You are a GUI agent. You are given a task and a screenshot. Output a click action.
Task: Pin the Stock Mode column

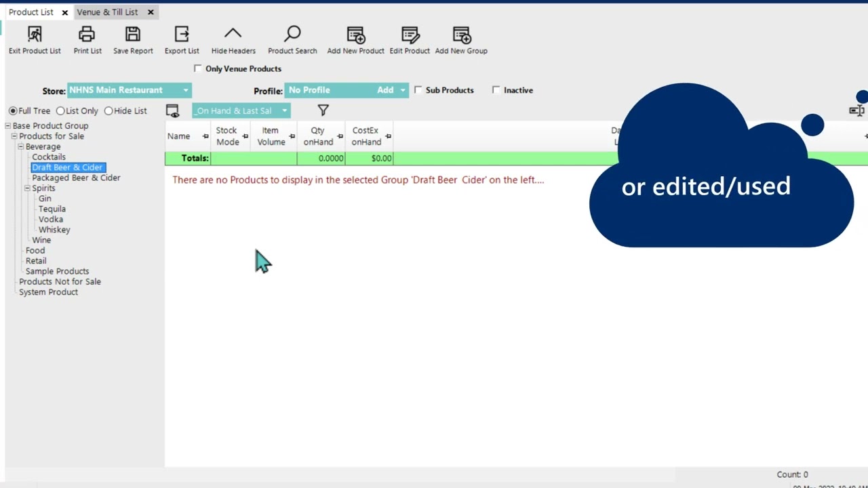245,136
